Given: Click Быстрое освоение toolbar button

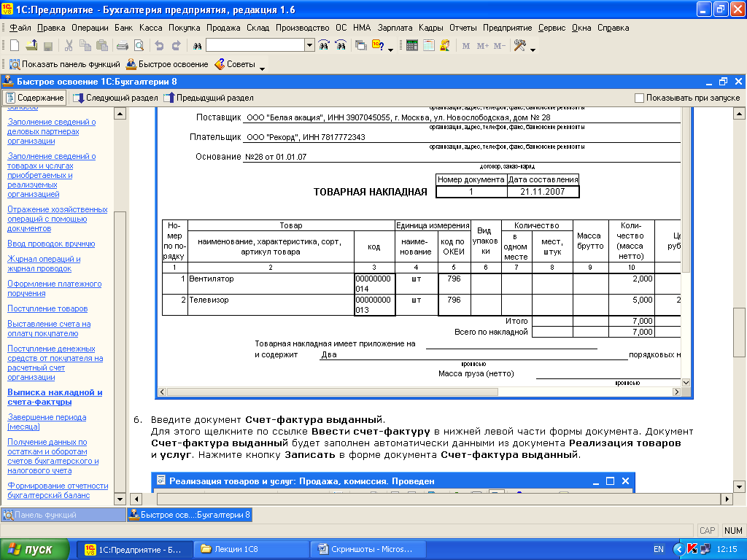Looking at the screenshot, I should [x=167, y=64].
